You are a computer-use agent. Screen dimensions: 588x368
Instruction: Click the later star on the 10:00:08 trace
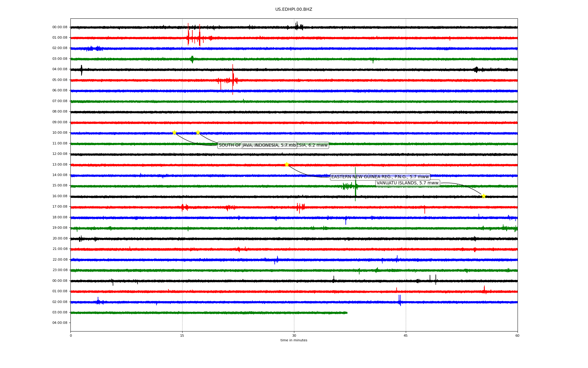click(x=198, y=132)
